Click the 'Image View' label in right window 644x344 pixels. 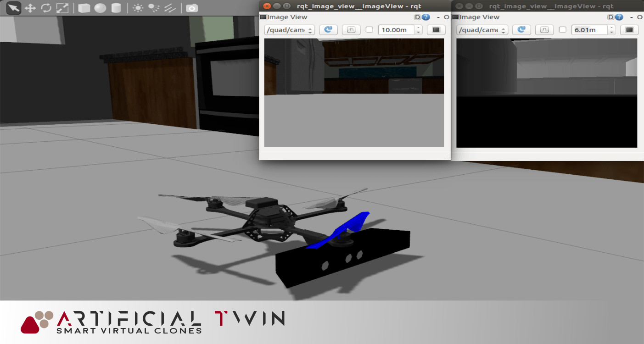click(480, 17)
